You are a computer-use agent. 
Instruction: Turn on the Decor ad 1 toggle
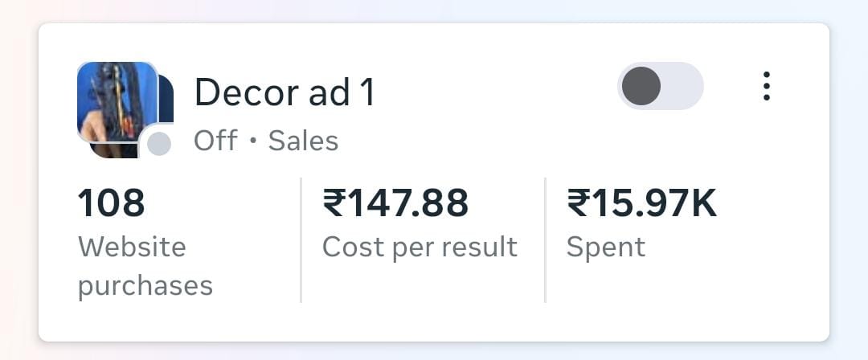[660, 86]
